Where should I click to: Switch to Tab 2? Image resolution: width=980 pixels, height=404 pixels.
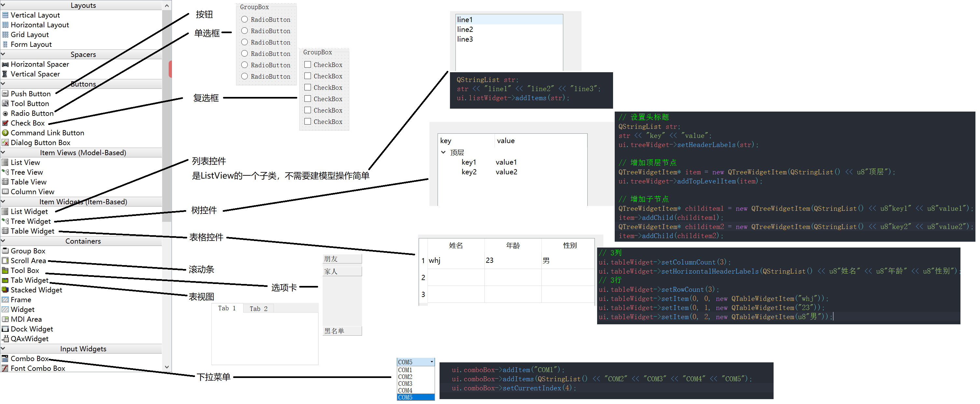[259, 309]
